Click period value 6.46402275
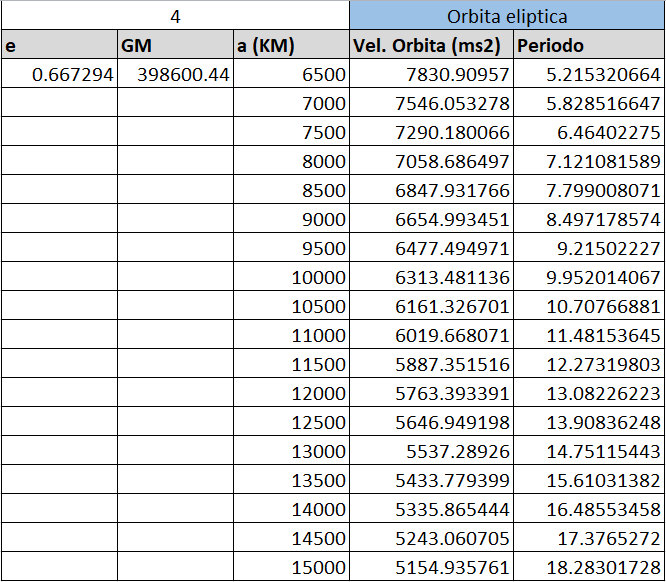Image resolution: width=666 pixels, height=582 pixels. 589,131
